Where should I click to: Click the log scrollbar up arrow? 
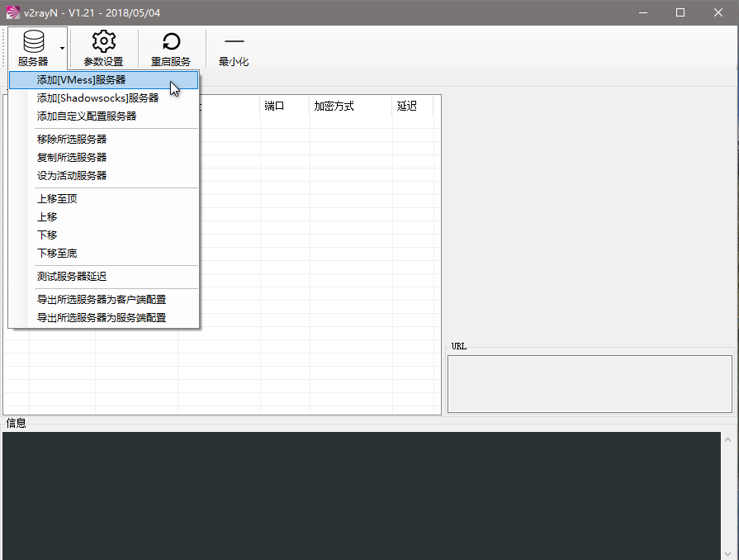[727, 439]
